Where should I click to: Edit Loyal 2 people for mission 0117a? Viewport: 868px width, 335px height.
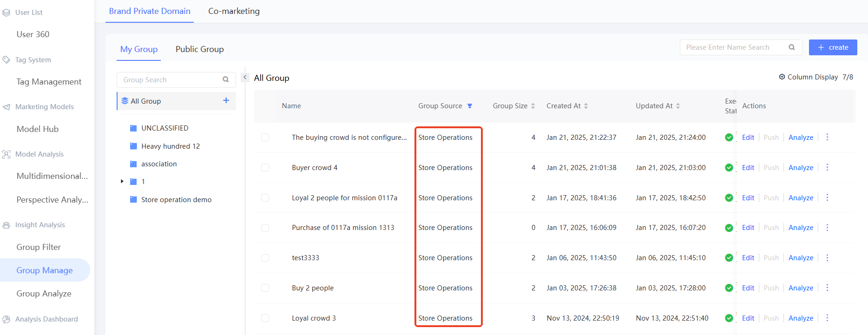pyautogui.click(x=748, y=198)
